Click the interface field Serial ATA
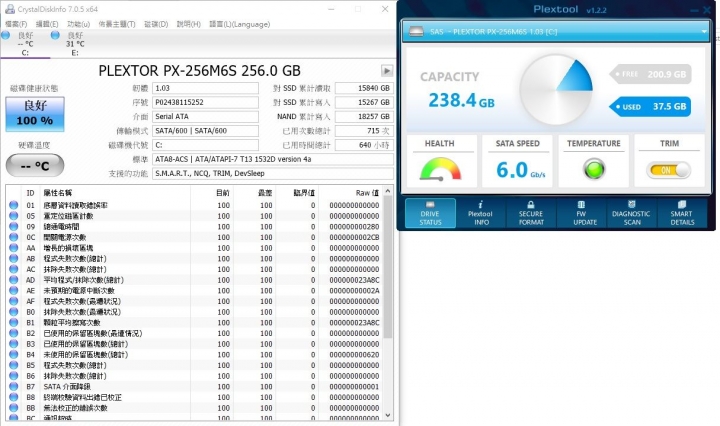 pos(205,117)
